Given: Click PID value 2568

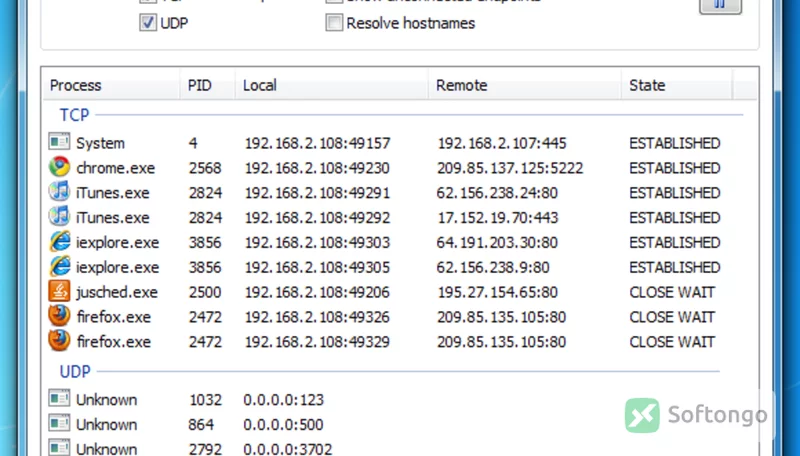Looking at the screenshot, I should (205, 168).
